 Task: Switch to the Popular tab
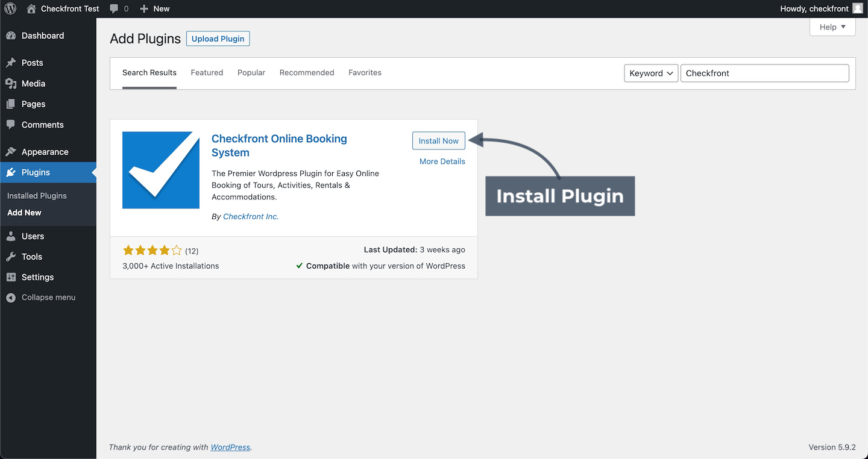(251, 73)
